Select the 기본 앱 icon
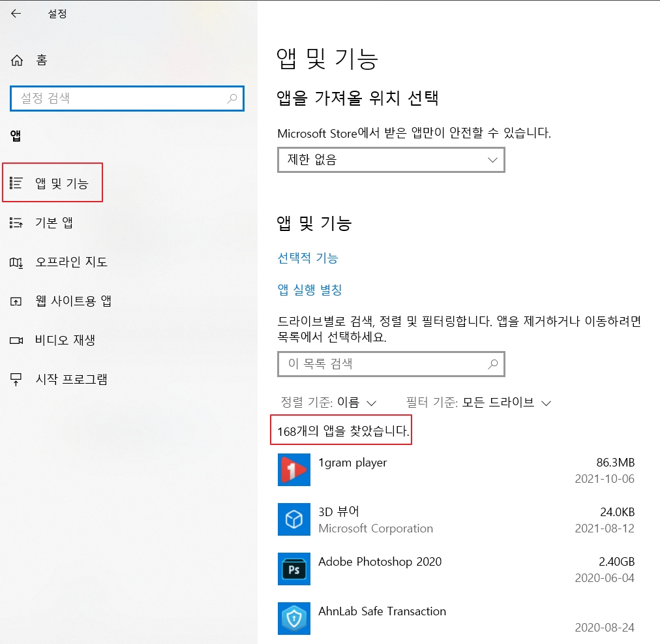Viewport: 660px width, 644px height. pos(16,222)
